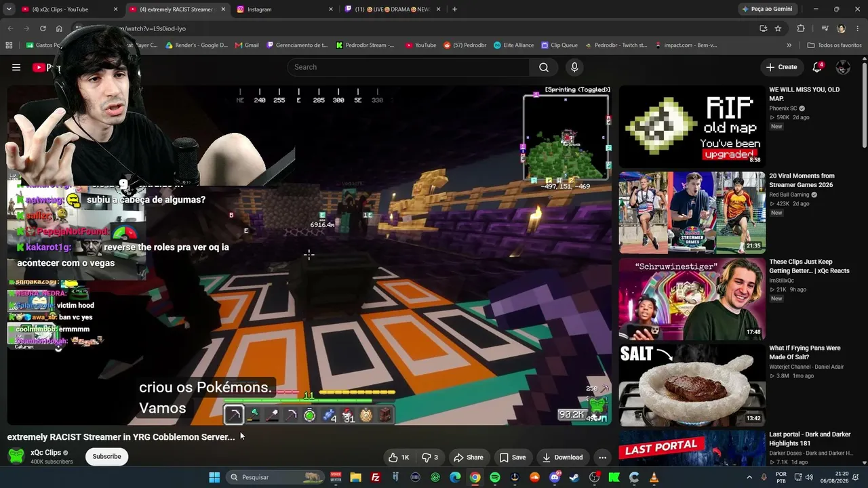Open the RIP old map video thumbnail

[692, 126]
